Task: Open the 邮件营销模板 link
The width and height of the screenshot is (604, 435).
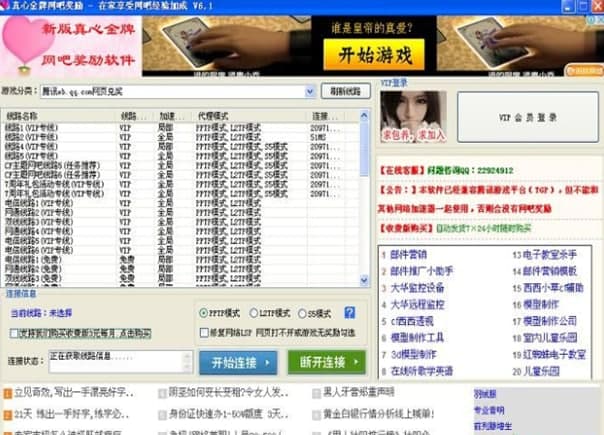Action: [550, 271]
